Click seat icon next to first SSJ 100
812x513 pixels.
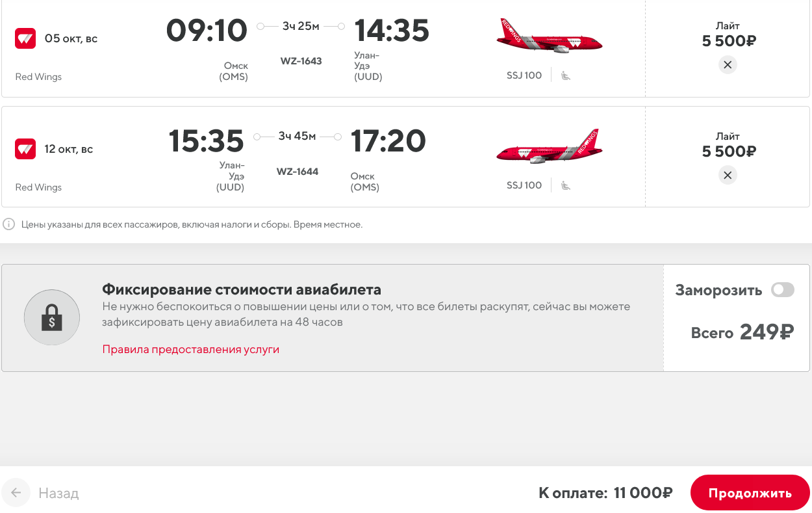click(566, 75)
